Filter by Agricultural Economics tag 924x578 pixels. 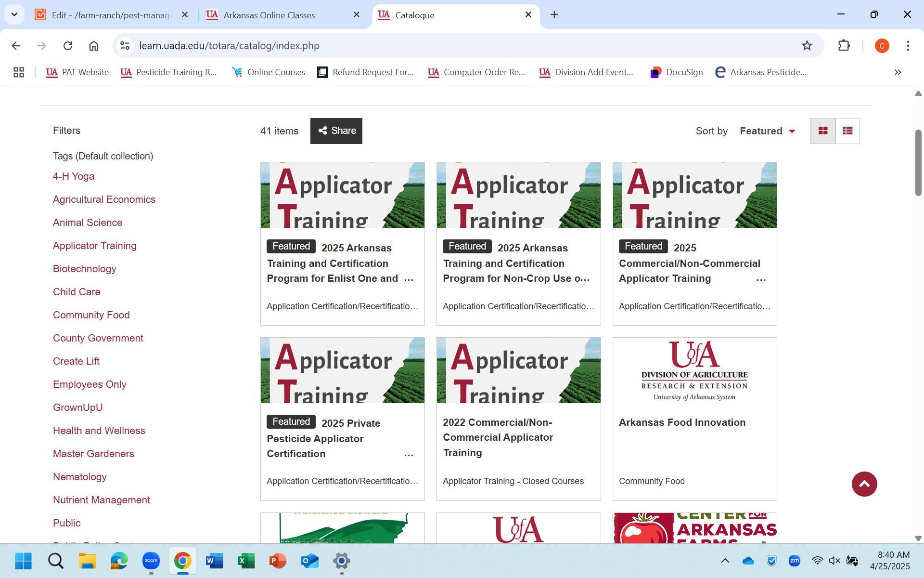pos(104,199)
